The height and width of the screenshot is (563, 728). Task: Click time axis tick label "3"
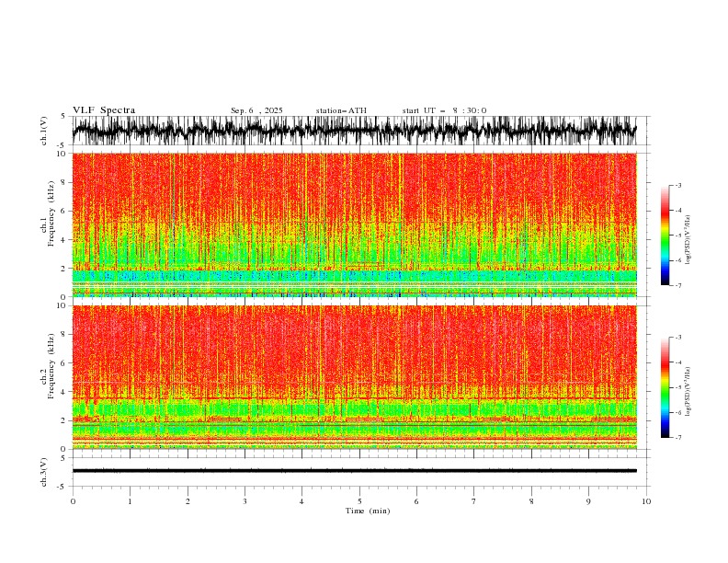tap(245, 501)
